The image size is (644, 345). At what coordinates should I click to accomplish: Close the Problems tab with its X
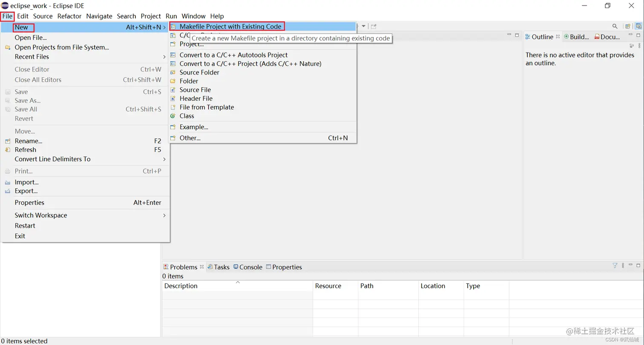202,267
